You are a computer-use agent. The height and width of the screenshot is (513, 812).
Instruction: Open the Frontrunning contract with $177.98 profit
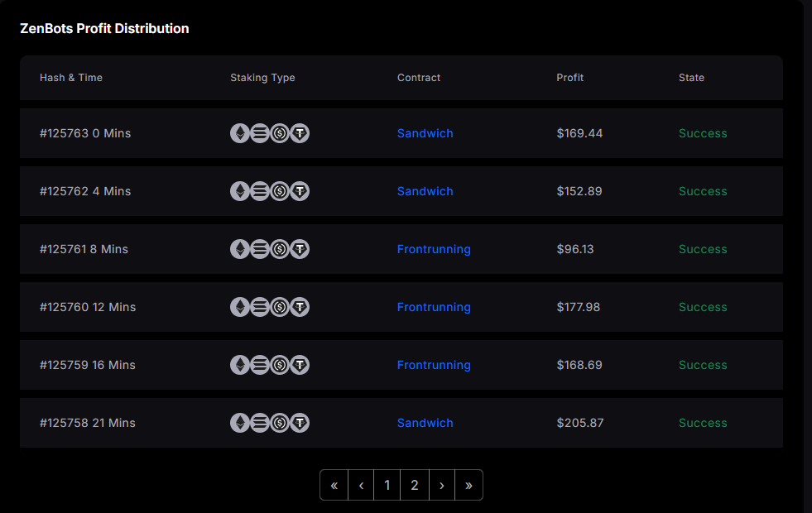[434, 307]
